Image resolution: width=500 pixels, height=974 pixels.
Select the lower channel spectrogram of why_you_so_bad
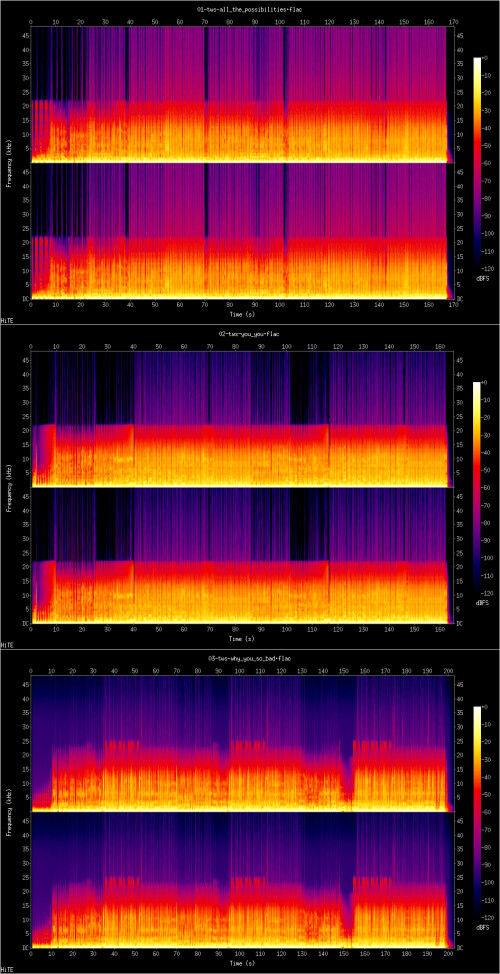(x=242, y=881)
